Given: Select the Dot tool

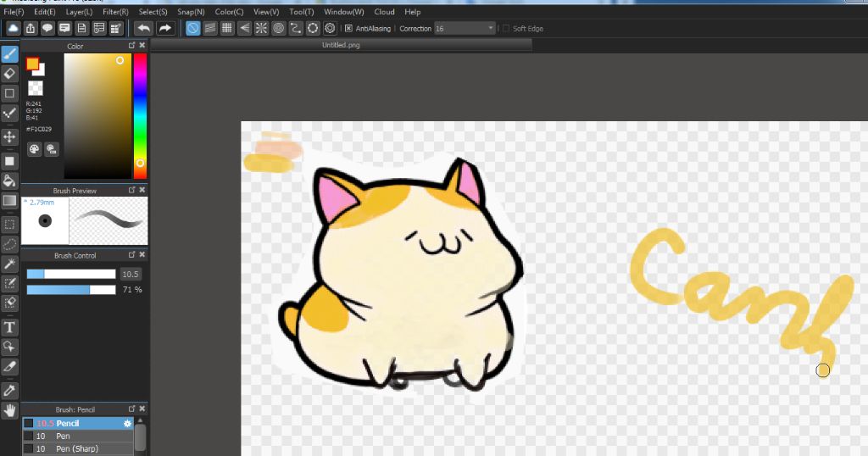Looking at the screenshot, I should pos(9,114).
